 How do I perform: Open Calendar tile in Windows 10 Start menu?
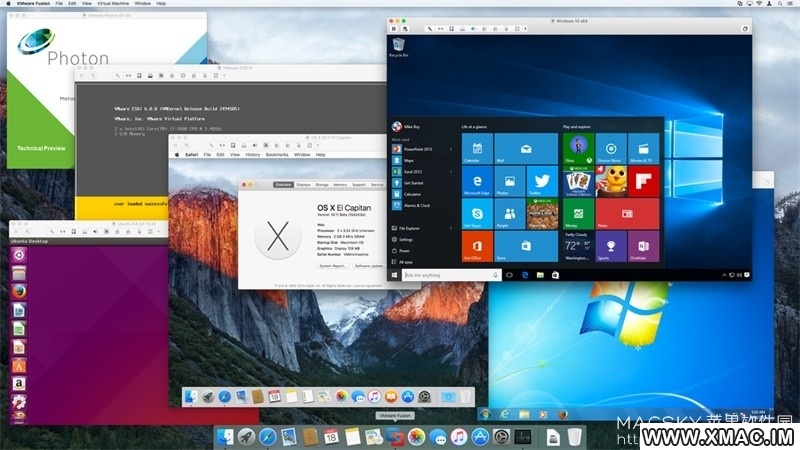pyautogui.click(x=477, y=148)
